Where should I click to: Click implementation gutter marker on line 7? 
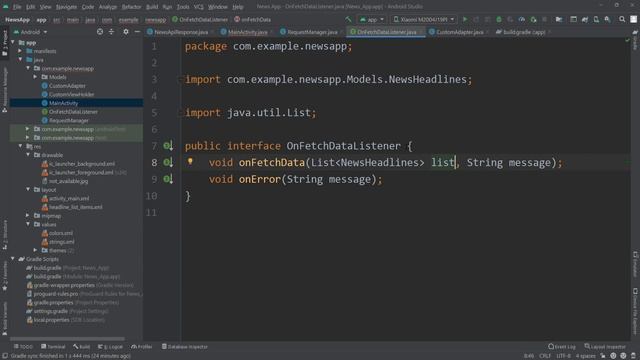pyautogui.click(x=168, y=146)
